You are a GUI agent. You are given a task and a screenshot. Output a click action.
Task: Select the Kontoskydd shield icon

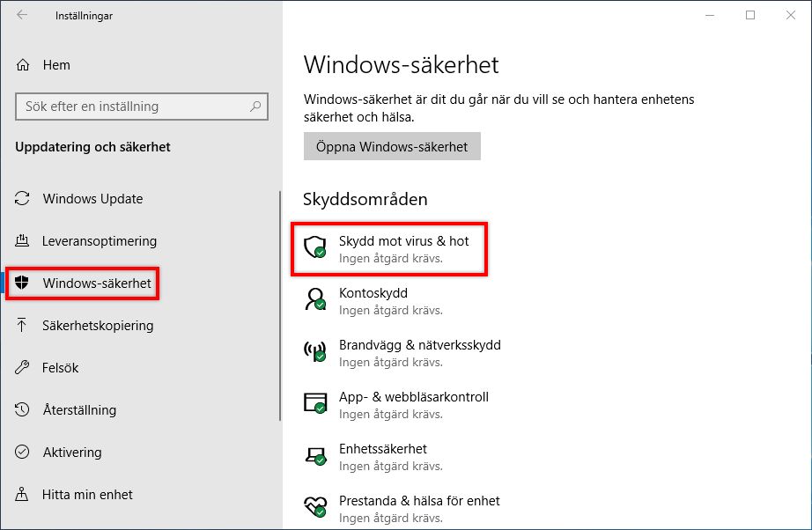pos(314,299)
